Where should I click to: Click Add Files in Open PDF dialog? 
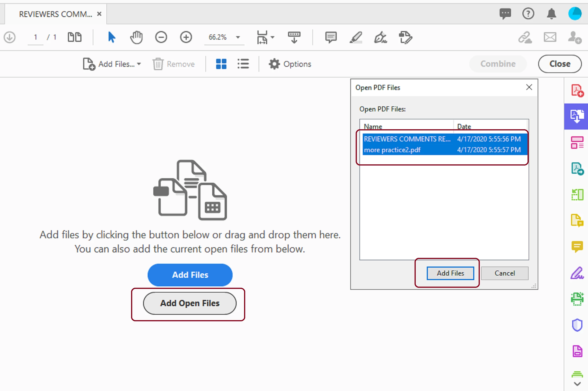(450, 273)
